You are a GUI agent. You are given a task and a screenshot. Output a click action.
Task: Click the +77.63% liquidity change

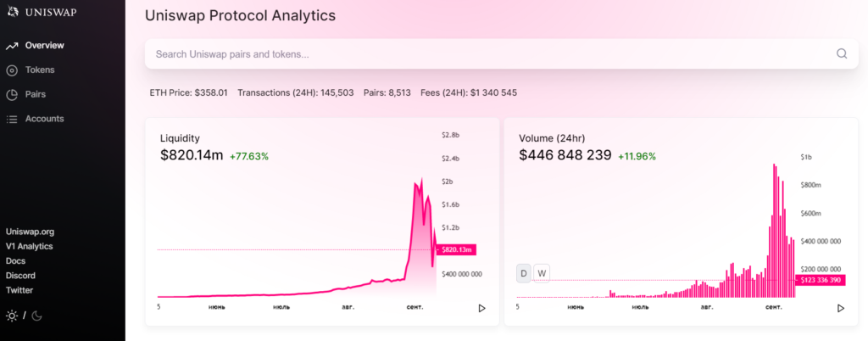click(249, 157)
